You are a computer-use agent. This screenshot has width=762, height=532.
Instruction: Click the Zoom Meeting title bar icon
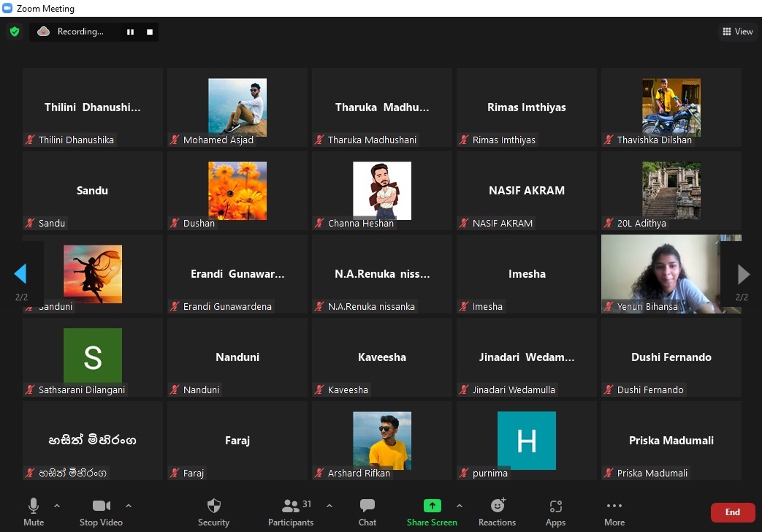coord(7,8)
